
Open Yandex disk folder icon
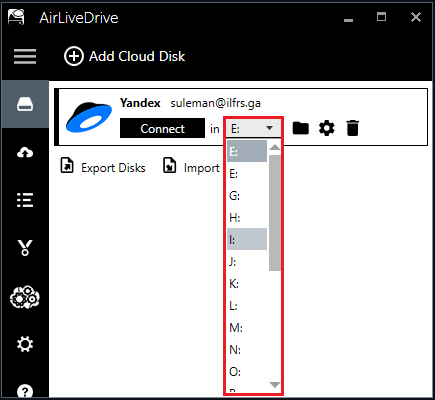click(x=301, y=128)
